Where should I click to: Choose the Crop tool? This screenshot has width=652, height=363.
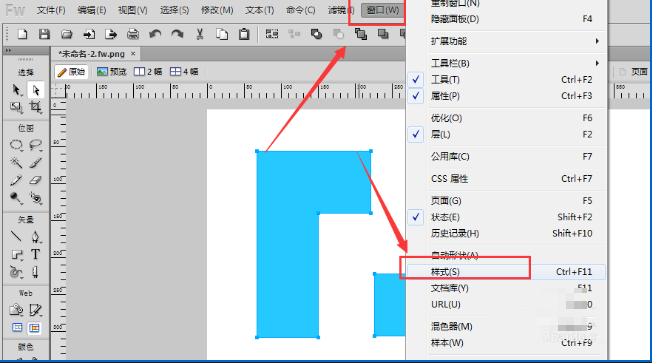(x=36, y=107)
